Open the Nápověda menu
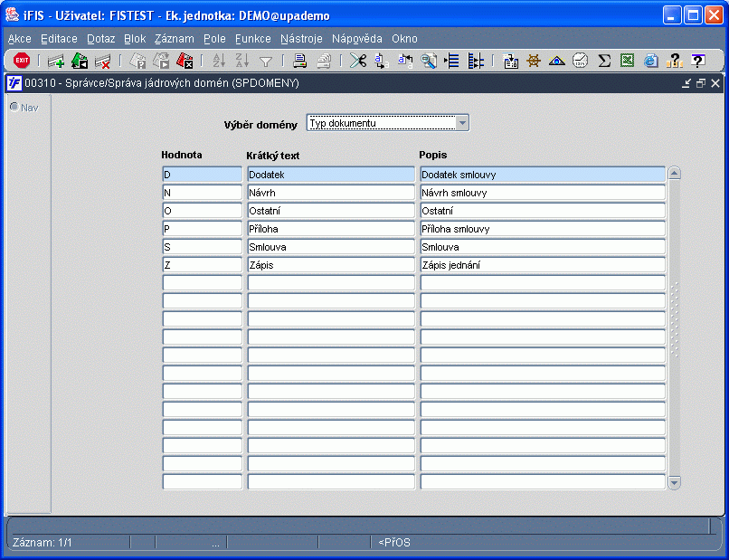Image resolution: width=729 pixels, height=560 pixels. 357,39
